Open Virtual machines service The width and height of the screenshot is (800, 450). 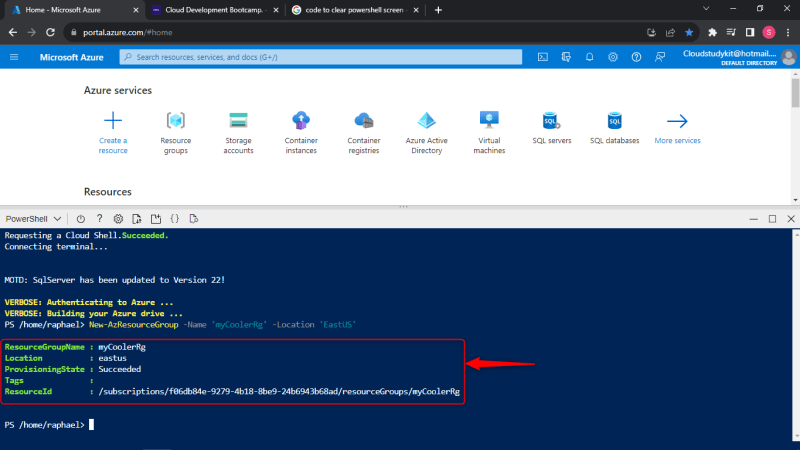click(489, 133)
